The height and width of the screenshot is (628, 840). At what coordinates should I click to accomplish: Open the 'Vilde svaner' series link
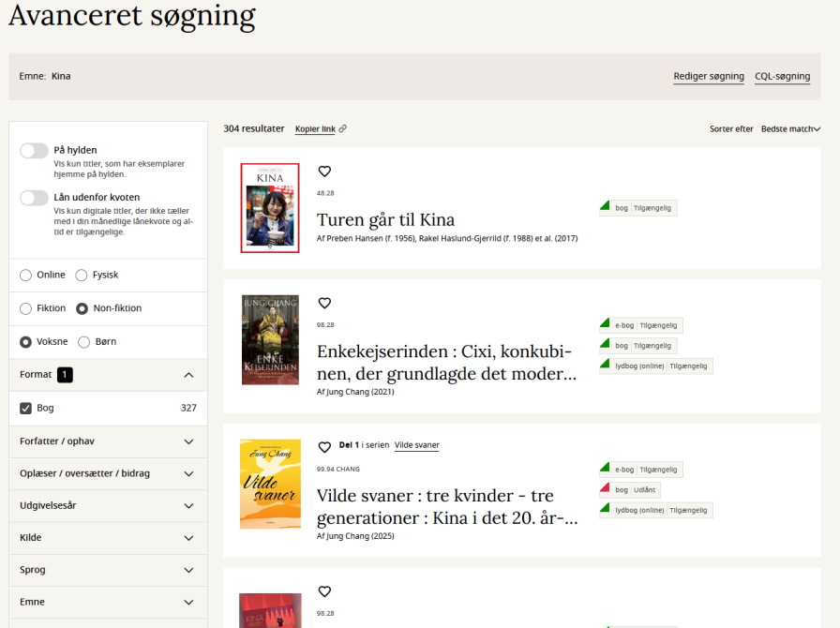[x=417, y=445]
